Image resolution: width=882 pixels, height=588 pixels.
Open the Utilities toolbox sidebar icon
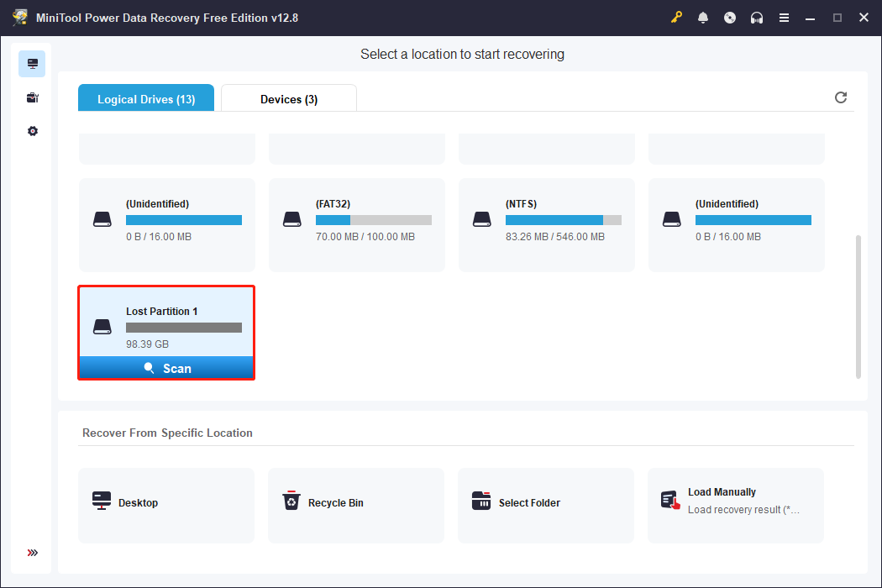(33, 97)
